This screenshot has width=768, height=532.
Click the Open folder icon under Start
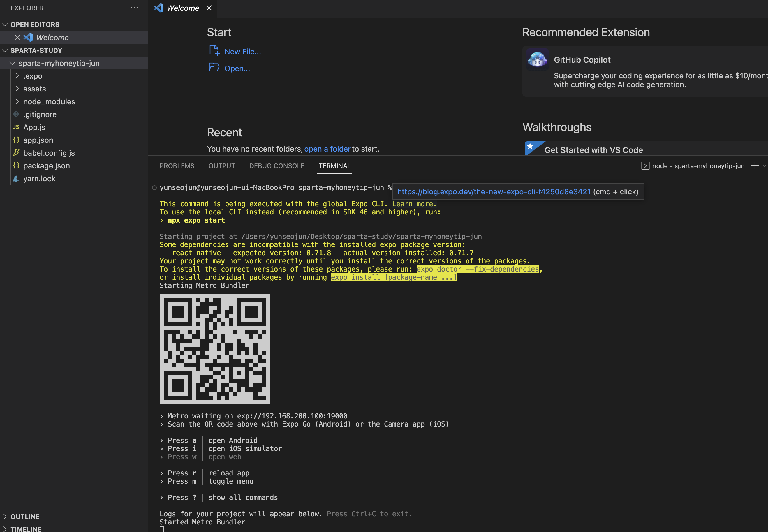[214, 67]
